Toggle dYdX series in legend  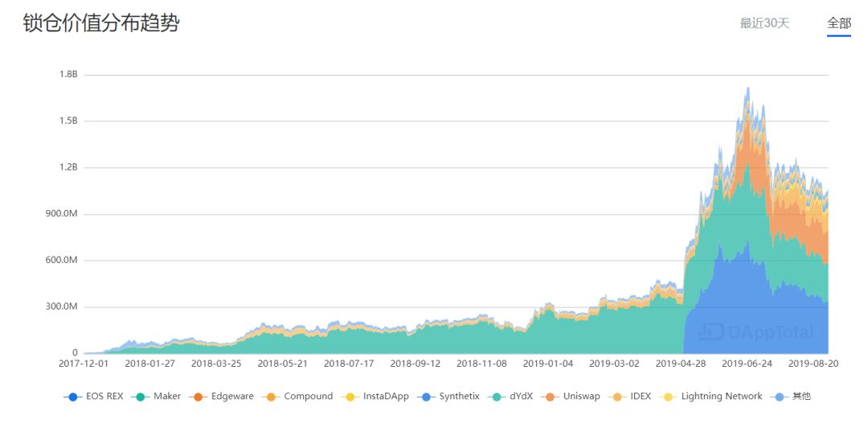510,397
